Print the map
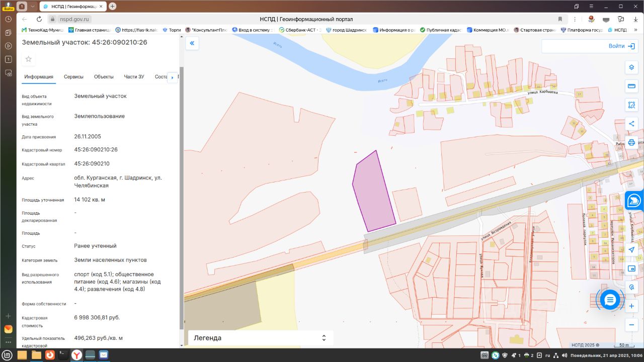This screenshot has height=362, width=644. (x=631, y=142)
